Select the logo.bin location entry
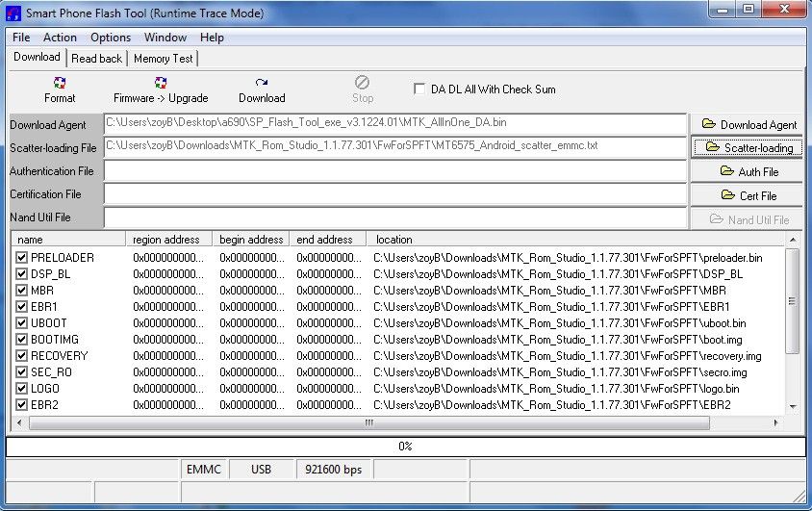Viewport: 812px width, 511px height. [x=556, y=388]
